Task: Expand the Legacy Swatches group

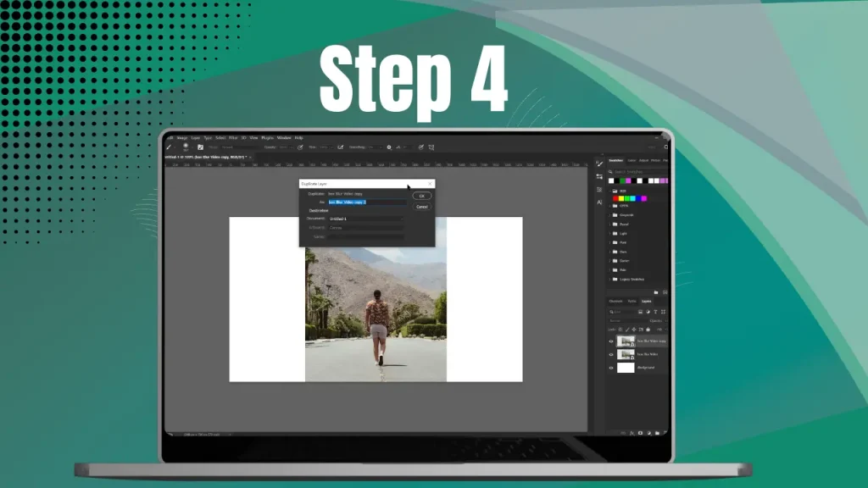Action: coord(610,280)
